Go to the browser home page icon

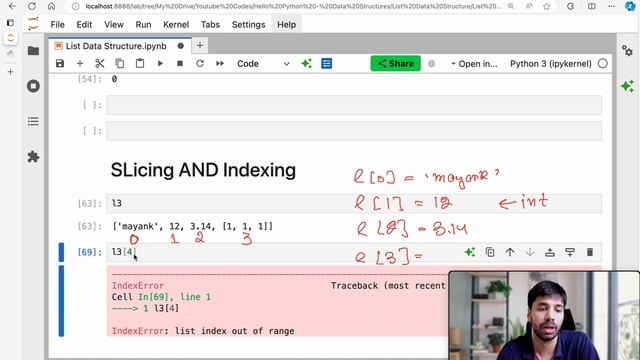51,6
